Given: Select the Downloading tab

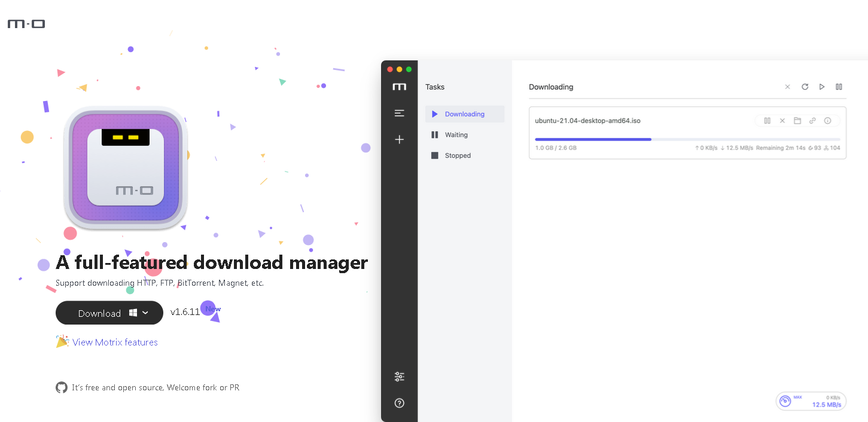Looking at the screenshot, I should pyautogui.click(x=464, y=114).
